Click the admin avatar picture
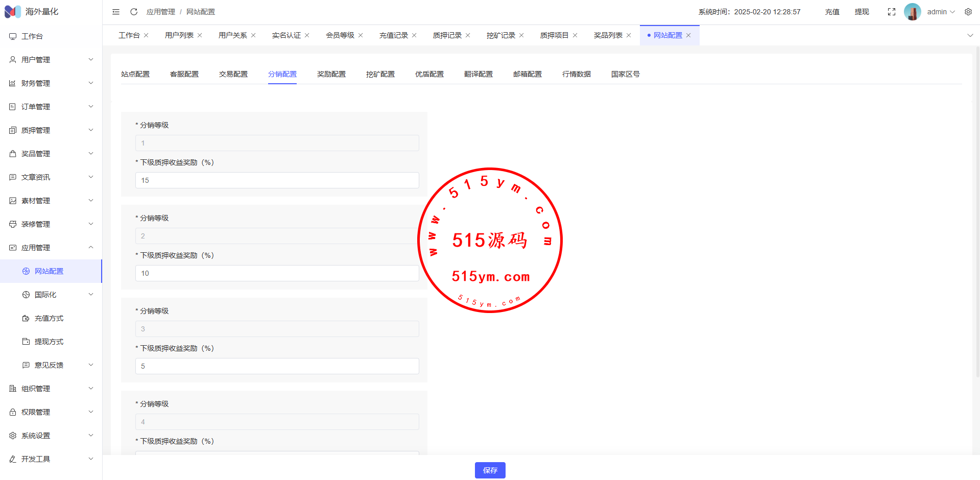 coord(912,12)
